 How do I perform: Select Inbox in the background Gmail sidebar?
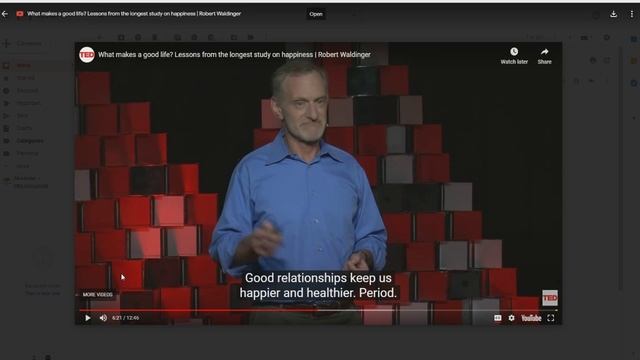point(23,65)
